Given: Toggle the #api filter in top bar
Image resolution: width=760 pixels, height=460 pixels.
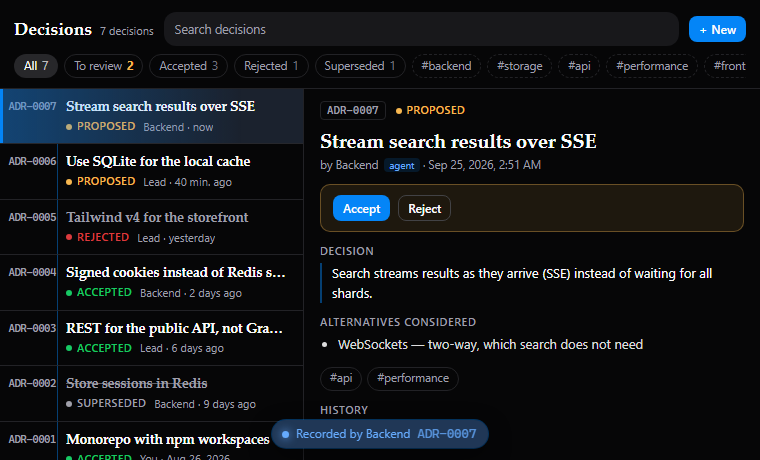Looking at the screenshot, I should (579, 66).
